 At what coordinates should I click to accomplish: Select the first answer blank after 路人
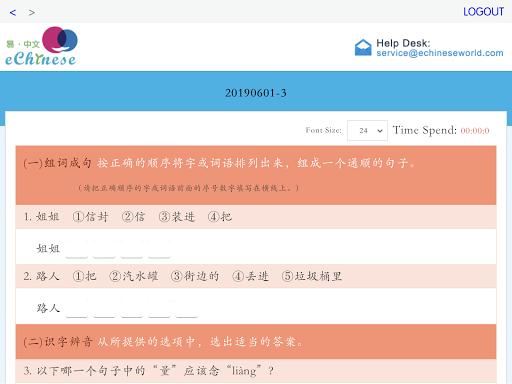(77, 308)
